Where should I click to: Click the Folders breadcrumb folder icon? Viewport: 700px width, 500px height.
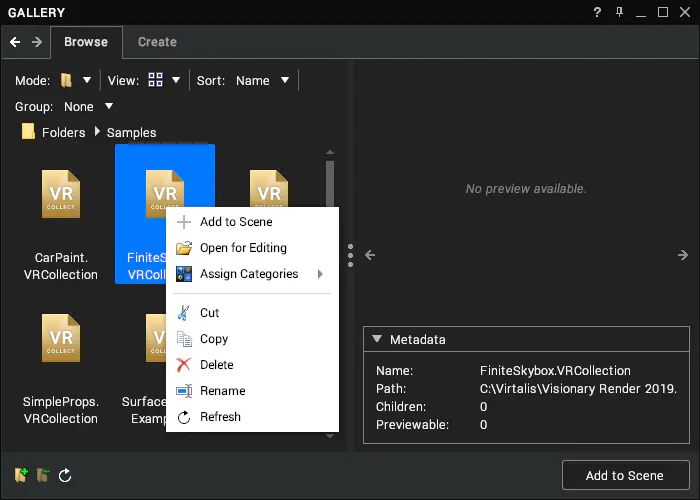click(x=28, y=132)
